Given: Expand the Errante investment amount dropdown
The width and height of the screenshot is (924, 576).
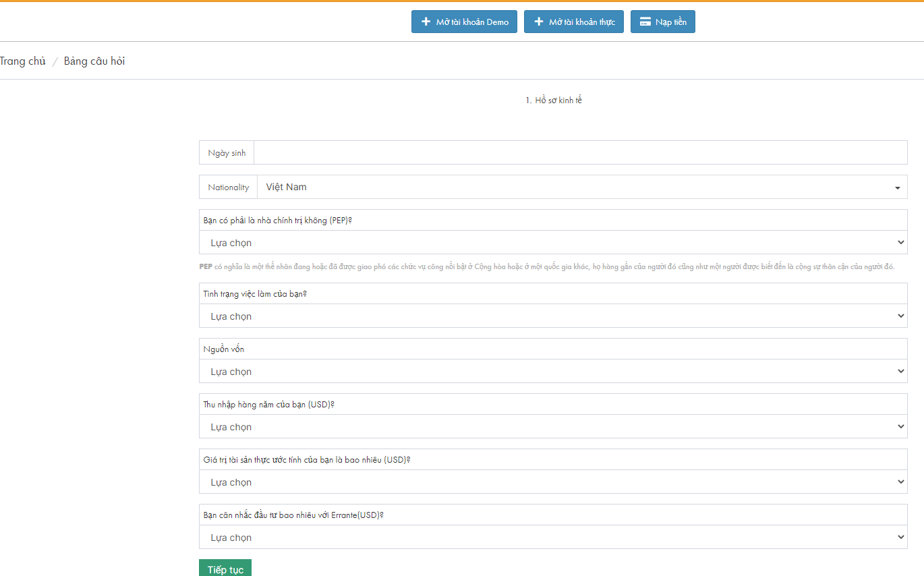Looking at the screenshot, I should point(553,537).
